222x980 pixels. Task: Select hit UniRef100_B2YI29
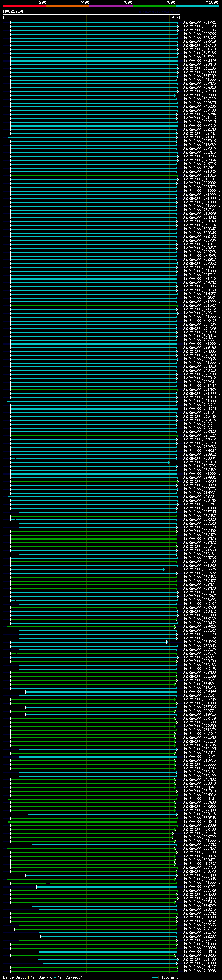pyautogui.click(x=199, y=99)
